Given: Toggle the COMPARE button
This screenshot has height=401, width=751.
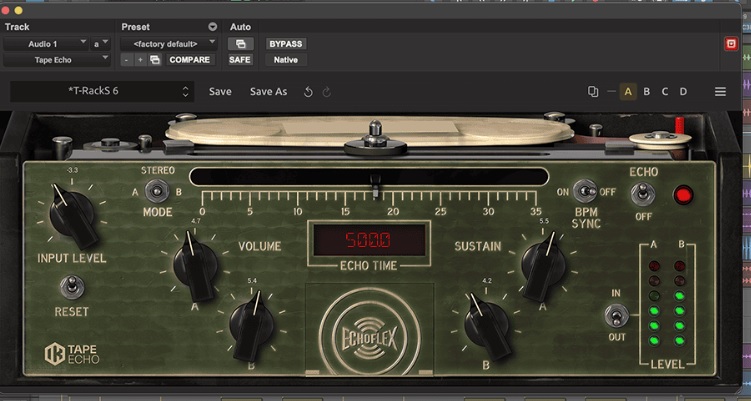Looking at the screenshot, I should pyautogui.click(x=190, y=60).
